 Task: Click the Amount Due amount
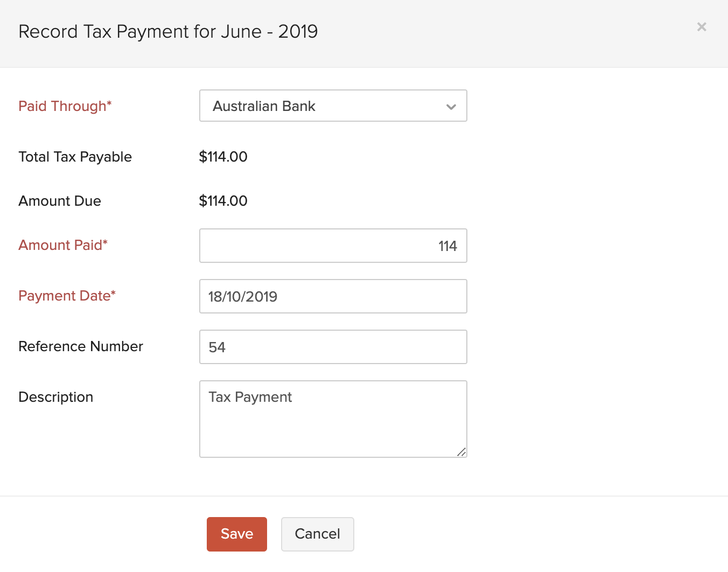[x=223, y=201]
